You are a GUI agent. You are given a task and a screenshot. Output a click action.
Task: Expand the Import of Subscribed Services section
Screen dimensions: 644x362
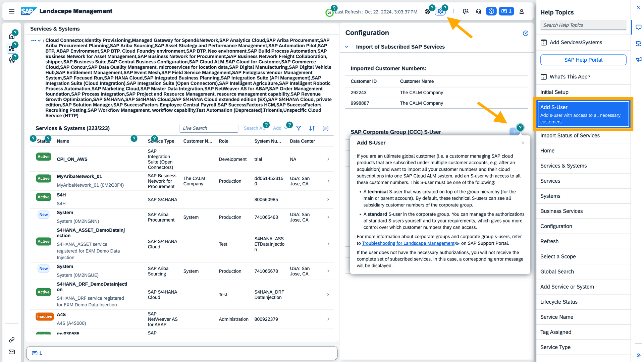[x=347, y=46]
